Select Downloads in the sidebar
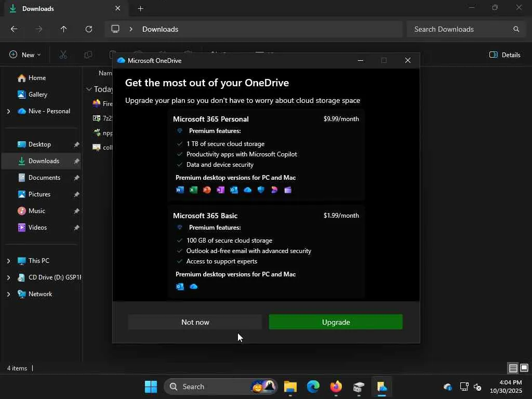The image size is (532, 399). 44,161
